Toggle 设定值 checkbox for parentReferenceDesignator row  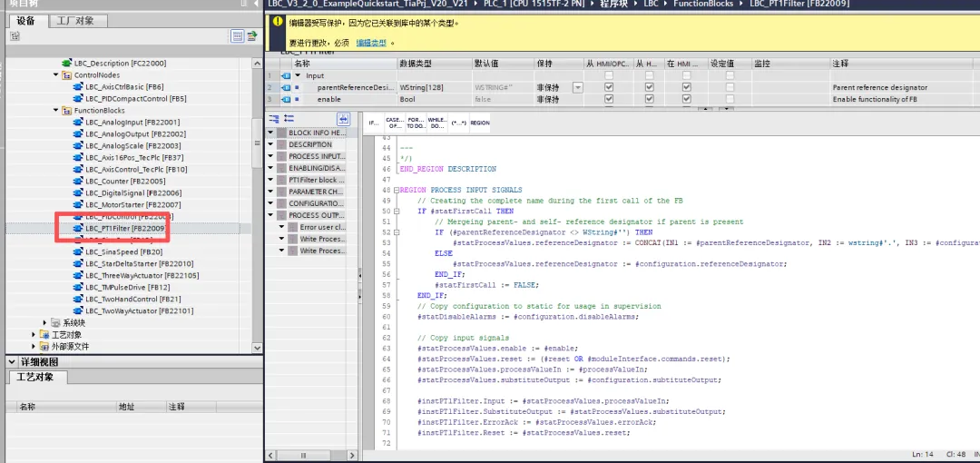coord(730,87)
